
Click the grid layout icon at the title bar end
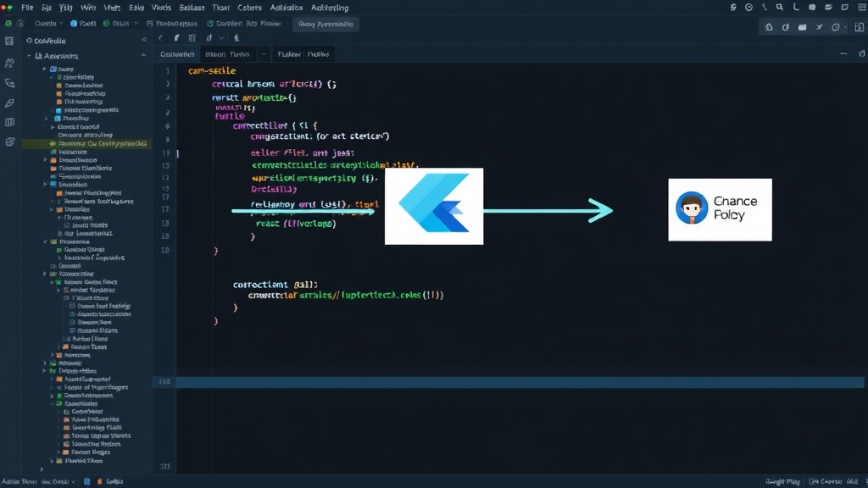coord(861,7)
